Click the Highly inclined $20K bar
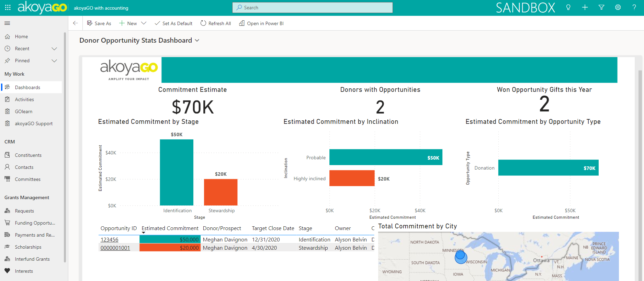 352,178
